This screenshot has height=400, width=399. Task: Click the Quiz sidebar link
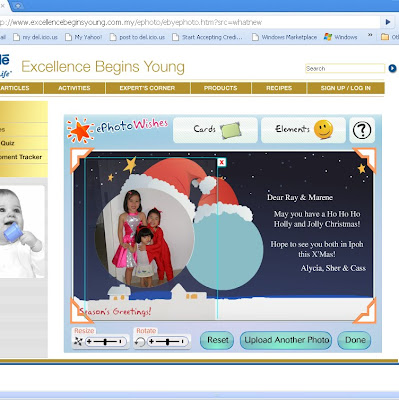7,143
